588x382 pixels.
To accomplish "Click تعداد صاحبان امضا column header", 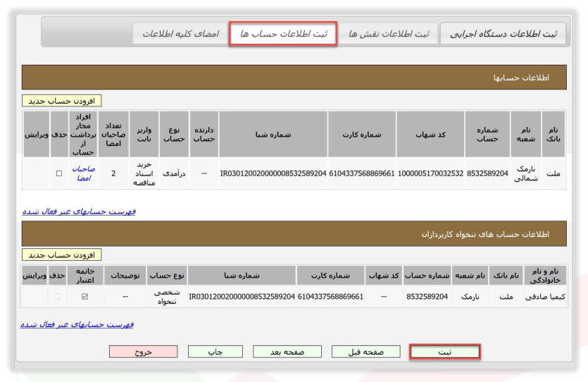I will [x=113, y=135].
